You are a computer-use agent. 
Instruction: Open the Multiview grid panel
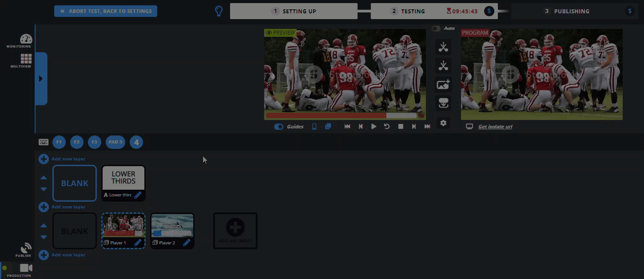[26, 60]
